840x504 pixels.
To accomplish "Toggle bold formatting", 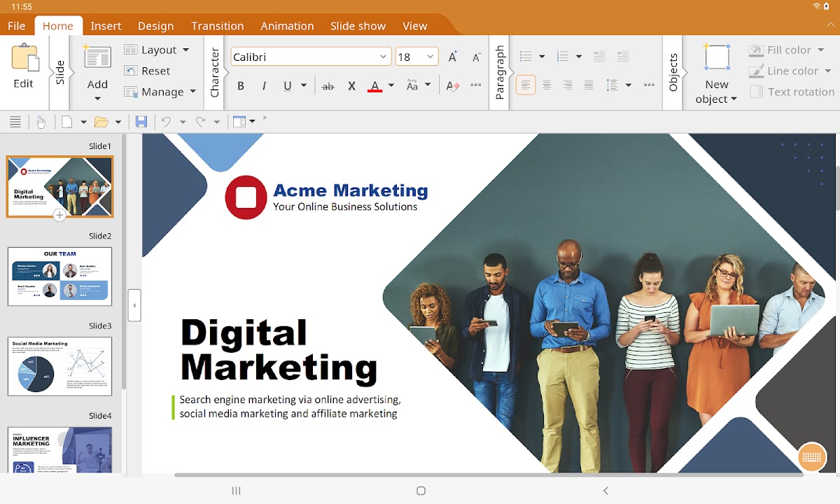I will (x=241, y=86).
